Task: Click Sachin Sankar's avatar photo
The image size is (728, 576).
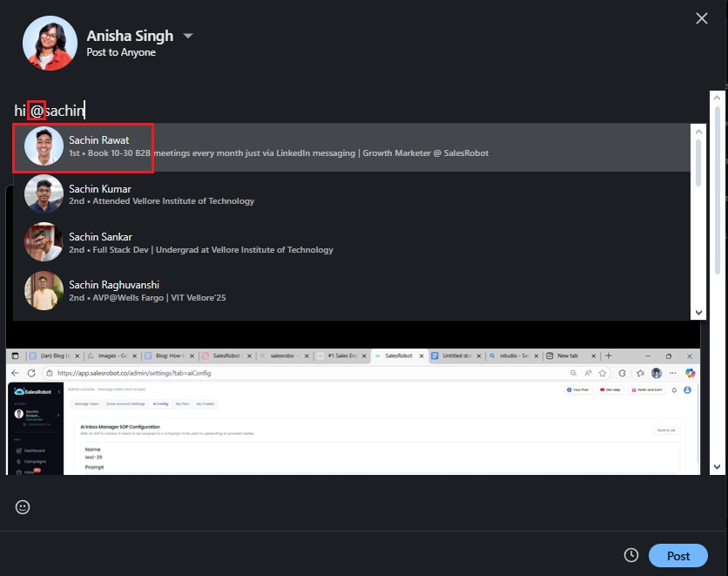Action: pos(44,242)
